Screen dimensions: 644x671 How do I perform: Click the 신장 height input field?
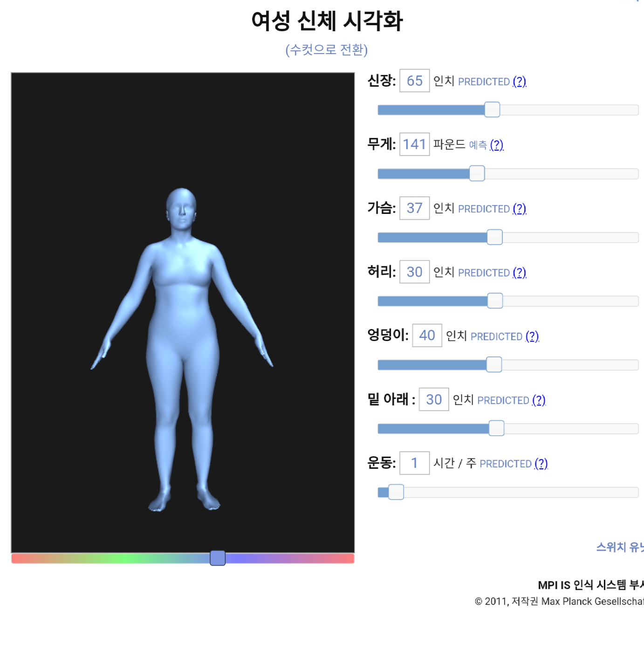[414, 81]
